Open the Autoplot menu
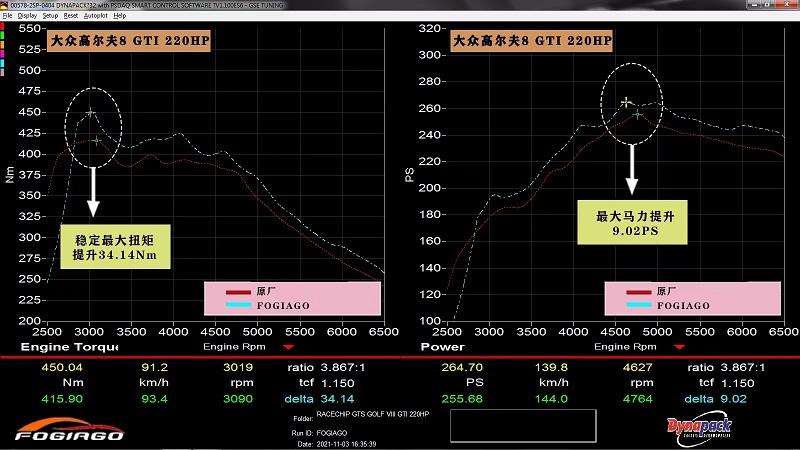The width and height of the screenshot is (800, 450). pyautogui.click(x=95, y=16)
